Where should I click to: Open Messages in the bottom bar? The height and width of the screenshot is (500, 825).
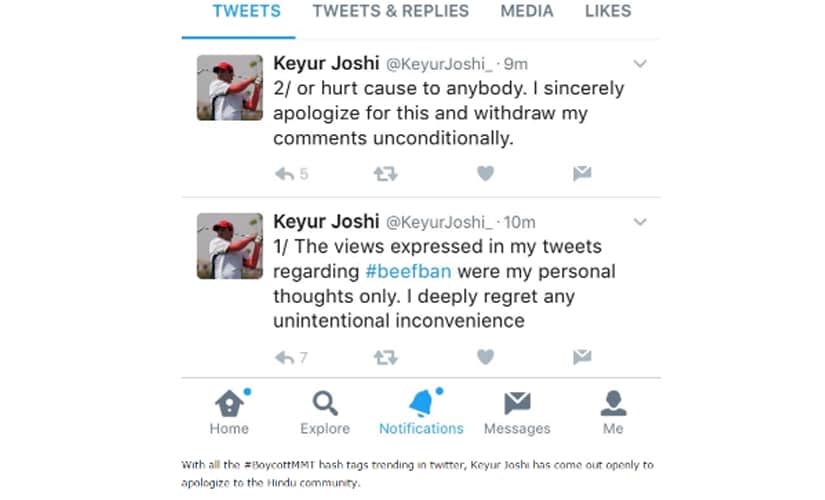(x=517, y=413)
